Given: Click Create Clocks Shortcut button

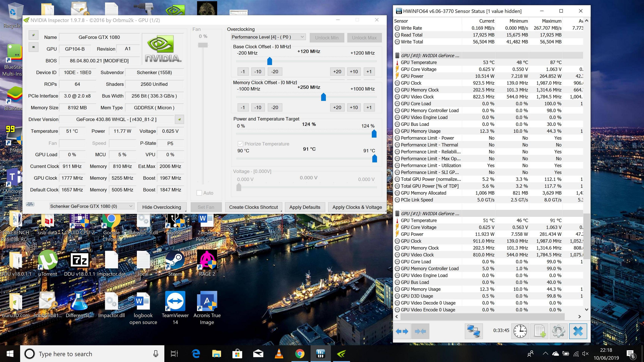Looking at the screenshot, I should point(253,207).
